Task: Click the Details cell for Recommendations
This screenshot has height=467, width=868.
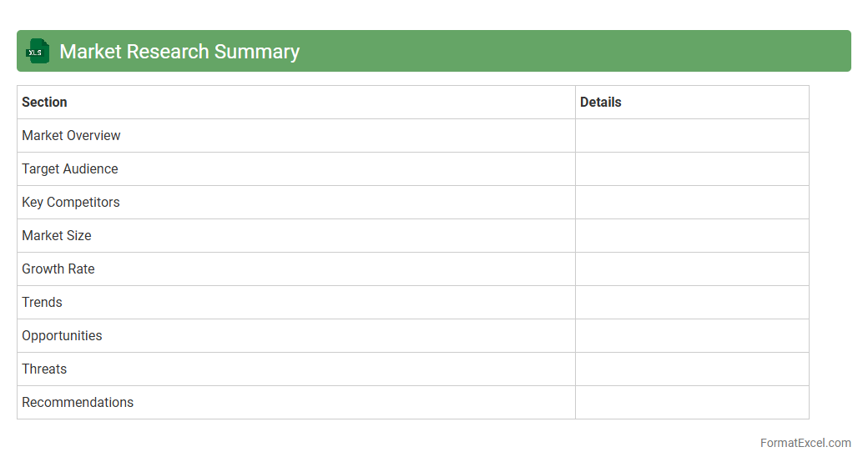Action: coord(692,402)
